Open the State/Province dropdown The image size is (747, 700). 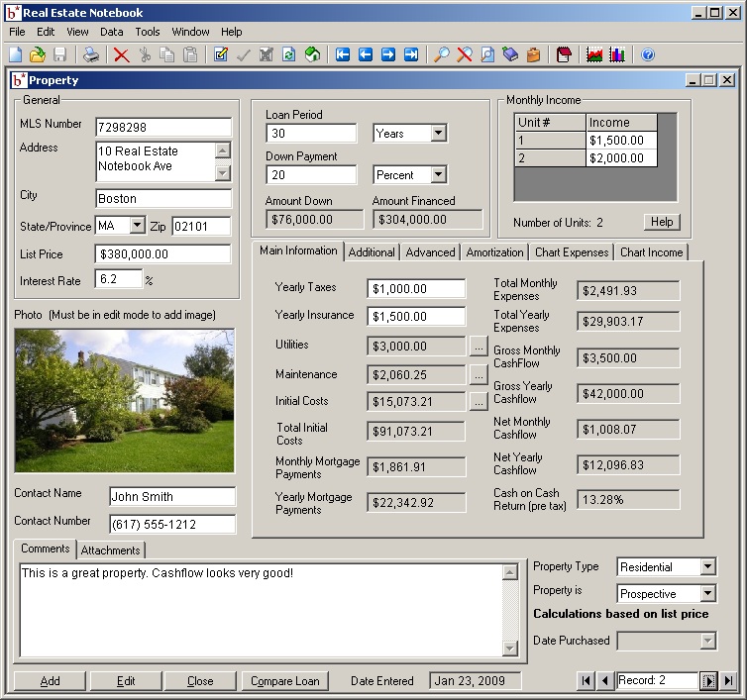[137, 227]
